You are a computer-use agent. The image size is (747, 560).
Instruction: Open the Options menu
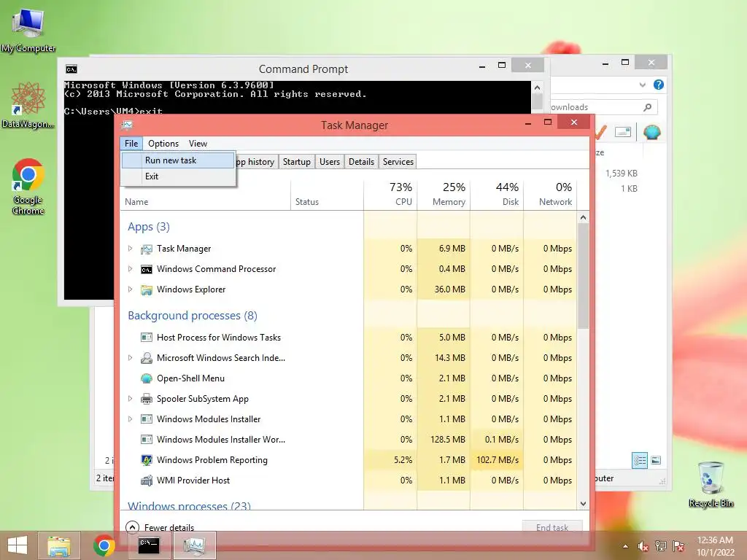tap(163, 144)
